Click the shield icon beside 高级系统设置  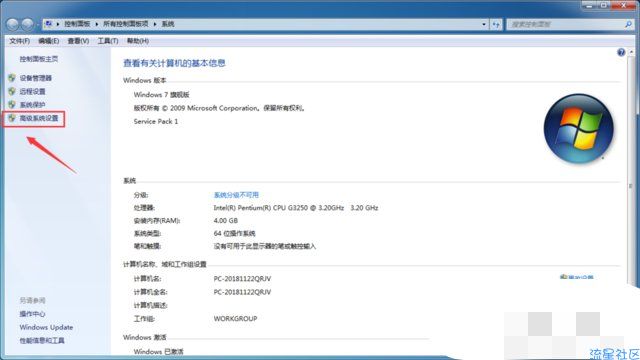pos(12,118)
